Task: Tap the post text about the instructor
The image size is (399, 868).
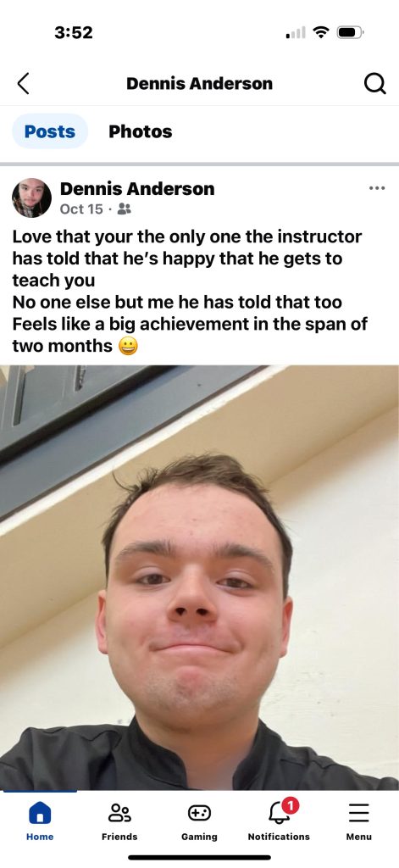Action: click(x=190, y=292)
